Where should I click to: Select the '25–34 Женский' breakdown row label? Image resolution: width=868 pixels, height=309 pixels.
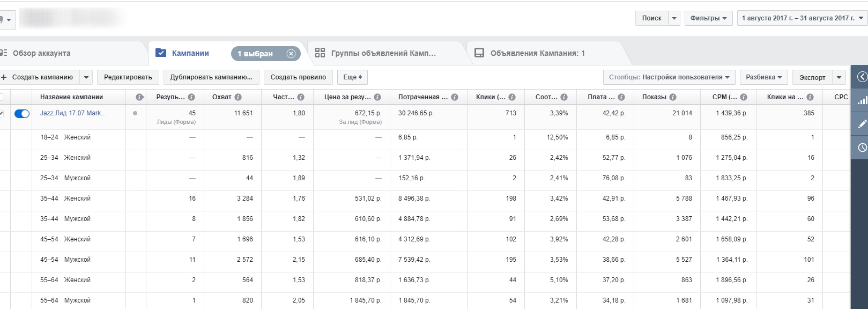click(65, 158)
